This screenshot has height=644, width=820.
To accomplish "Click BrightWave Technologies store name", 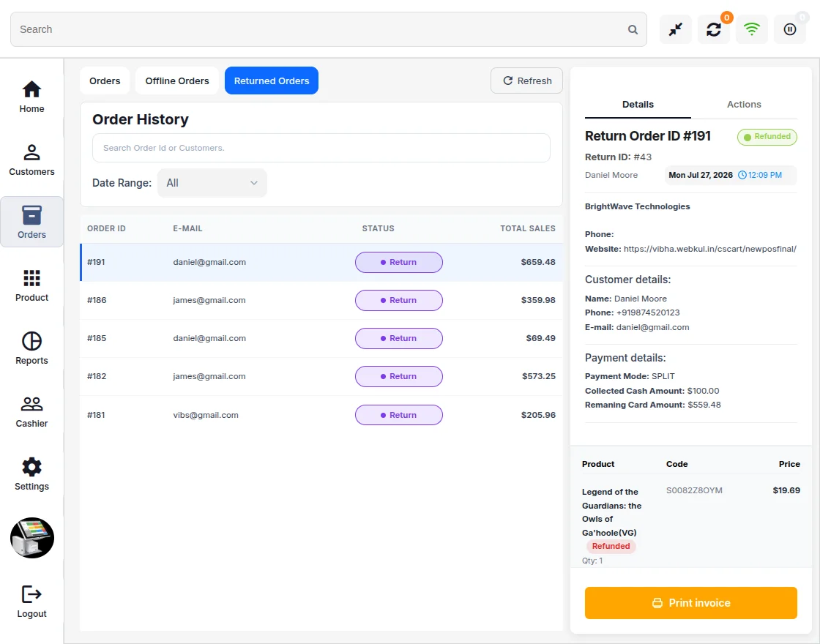I will point(638,206).
